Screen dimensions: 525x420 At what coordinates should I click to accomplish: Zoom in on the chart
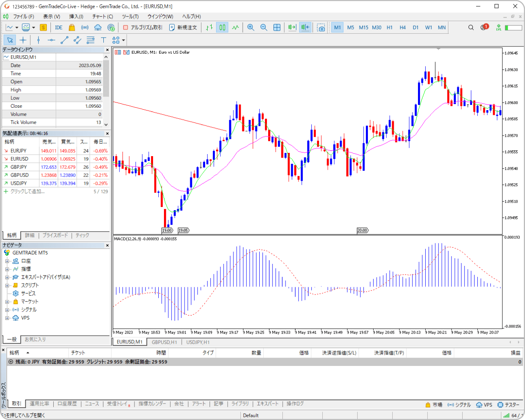pos(251,27)
